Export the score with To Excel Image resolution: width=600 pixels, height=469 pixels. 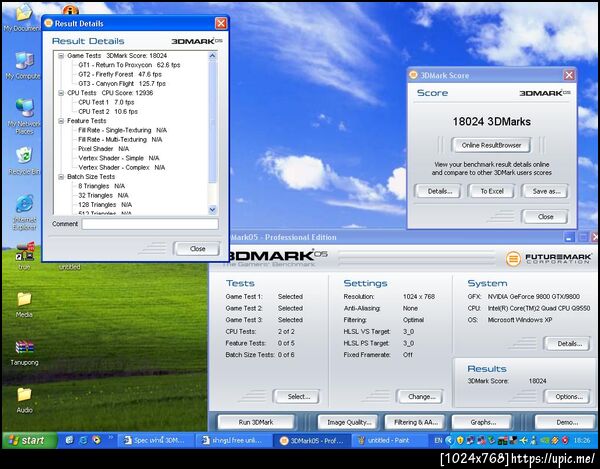point(492,191)
